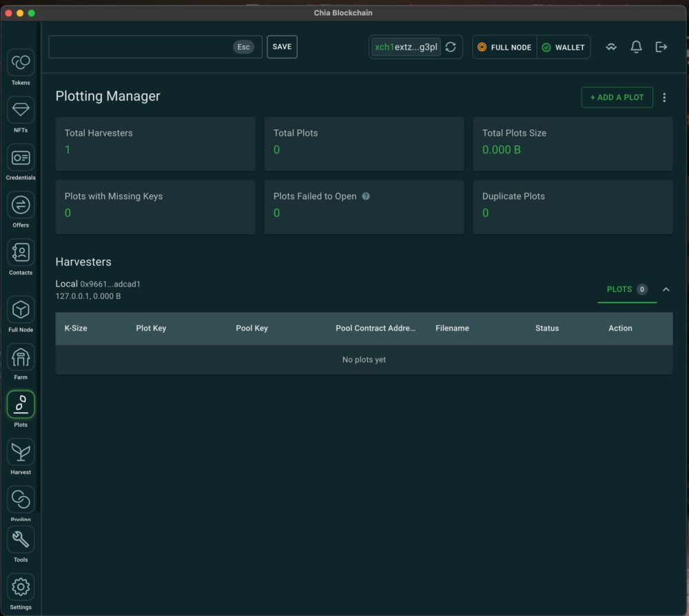Open the NFTs sidebar icon
Image resolution: width=689 pixels, height=616 pixels.
tap(21, 110)
